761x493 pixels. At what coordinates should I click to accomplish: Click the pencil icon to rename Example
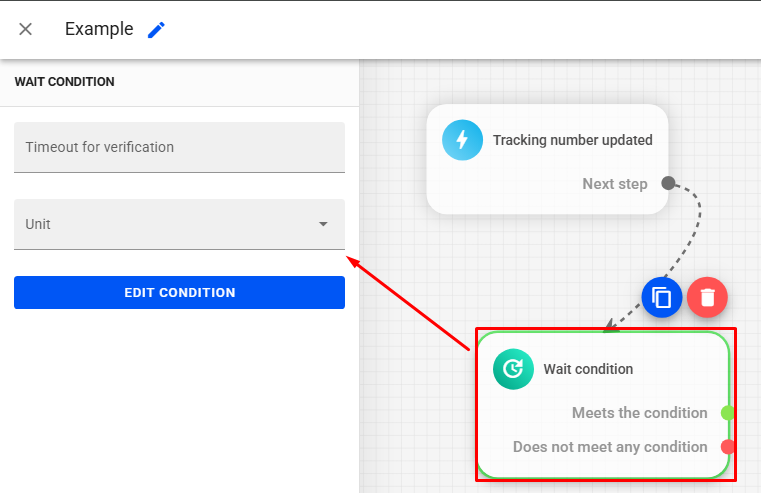click(x=156, y=30)
